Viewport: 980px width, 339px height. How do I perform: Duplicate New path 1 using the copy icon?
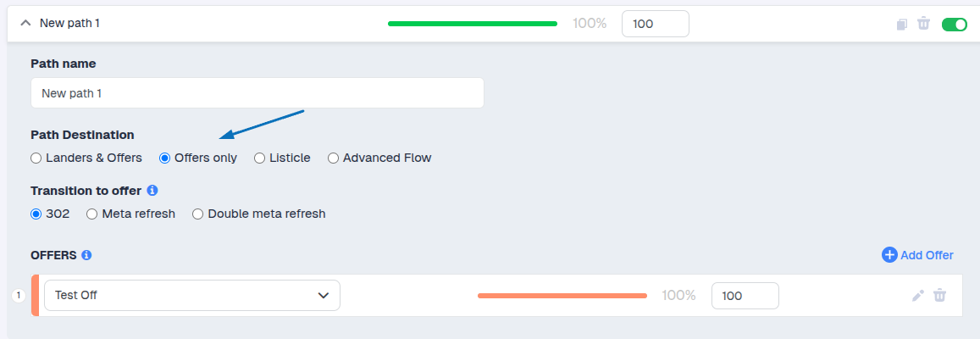pyautogui.click(x=902, y=24)
